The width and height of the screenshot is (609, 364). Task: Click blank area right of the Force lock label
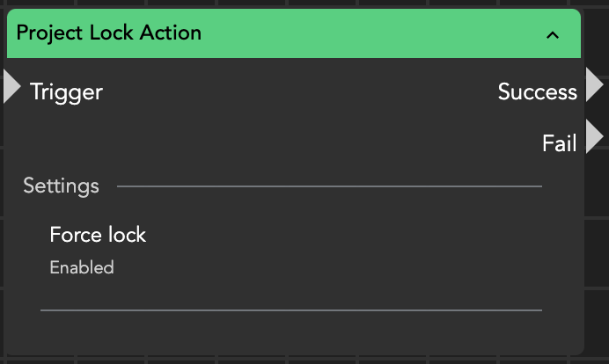[352, 235]
